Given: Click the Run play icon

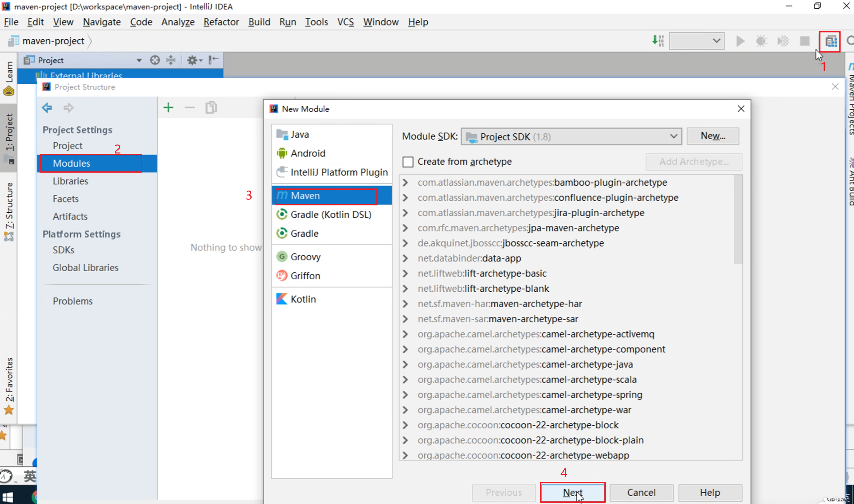Looking at the screenshot, I should (740, 41).
